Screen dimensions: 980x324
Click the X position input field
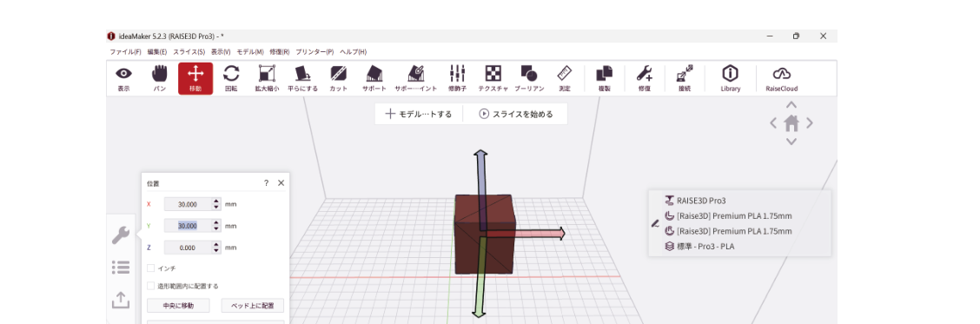(x=189, y=204)
